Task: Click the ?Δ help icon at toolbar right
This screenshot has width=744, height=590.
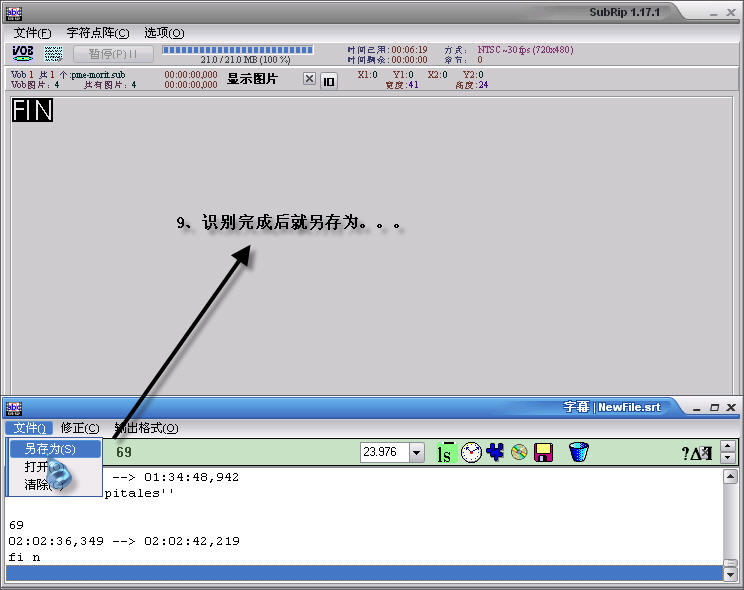Action: pyautogui.click(x=697, y=453)
